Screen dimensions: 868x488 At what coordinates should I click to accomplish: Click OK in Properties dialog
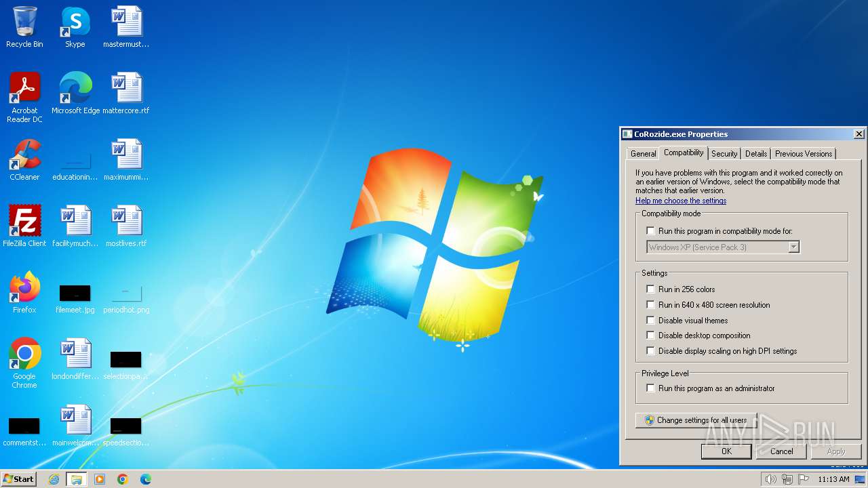[726, 451]
